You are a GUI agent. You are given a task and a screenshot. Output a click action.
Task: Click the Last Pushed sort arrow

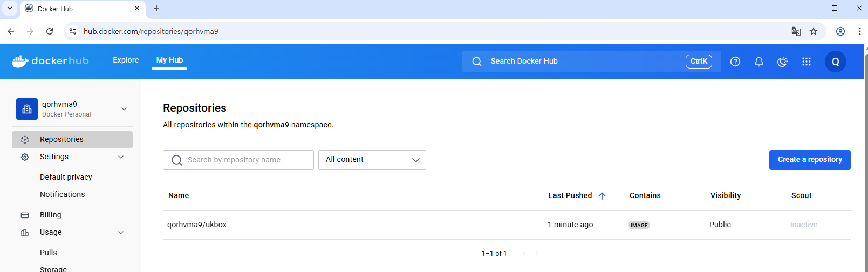tap(602, 196)
